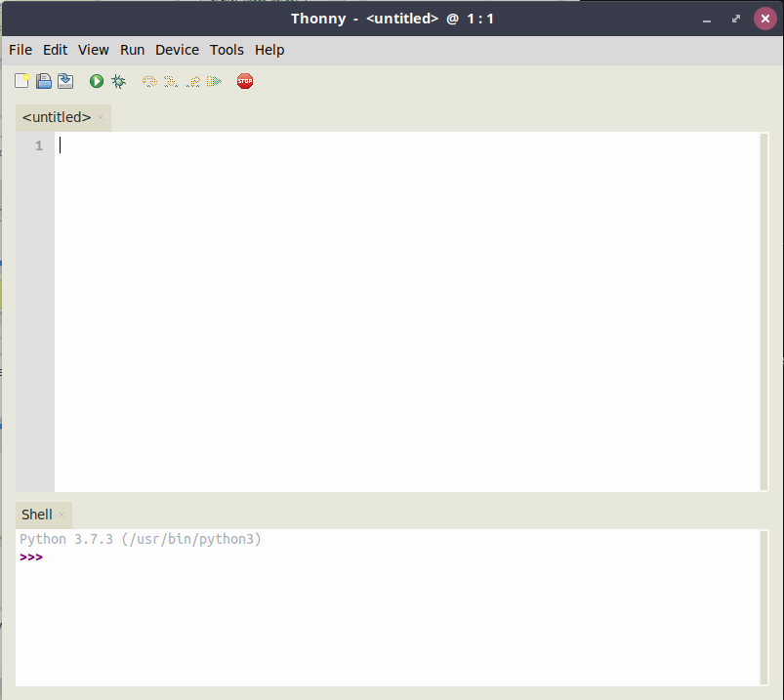
Task: Open the Tools menu
Action: (x=227, y=50)
